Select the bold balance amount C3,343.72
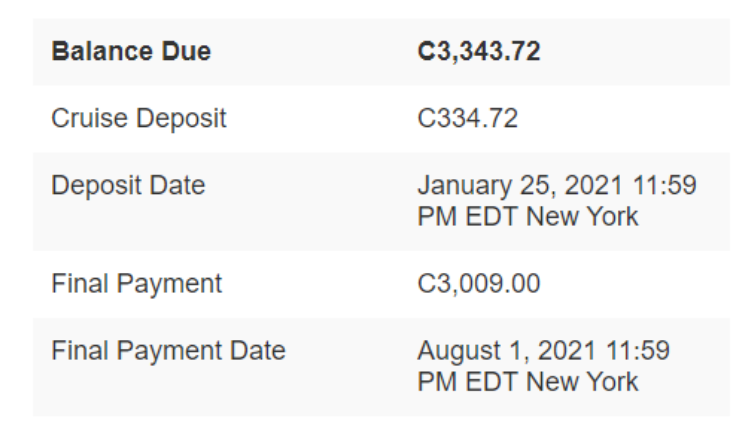733x429 pixels. point(479,52)
